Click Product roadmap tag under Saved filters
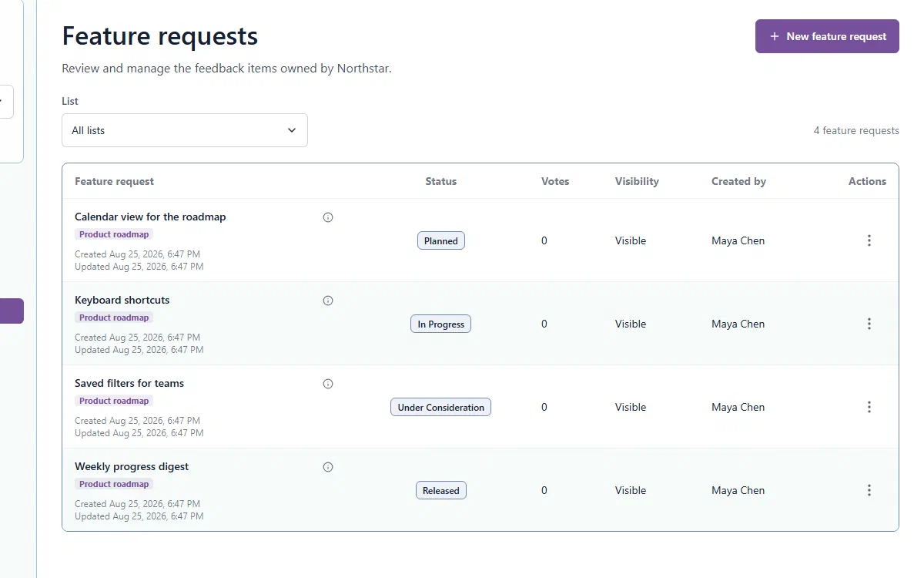Screen dimensions: 924x578 click(114, 401)
